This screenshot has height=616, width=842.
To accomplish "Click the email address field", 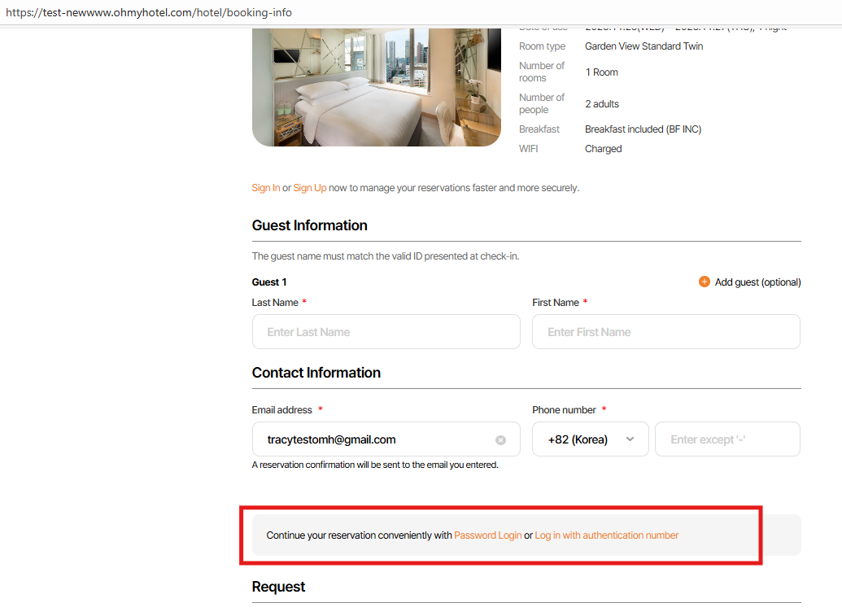I will pos(386,439).
